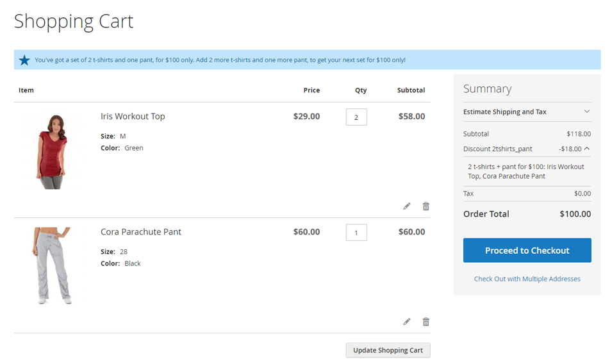Open the Iris Workout Top product link
612x364 pixels.
[133, 116]
